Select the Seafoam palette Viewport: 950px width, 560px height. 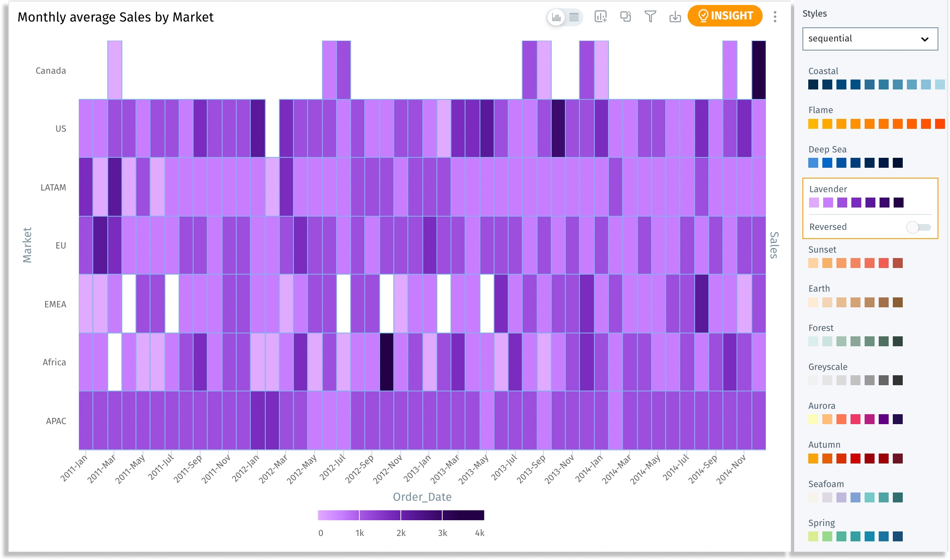pos(855,497)
